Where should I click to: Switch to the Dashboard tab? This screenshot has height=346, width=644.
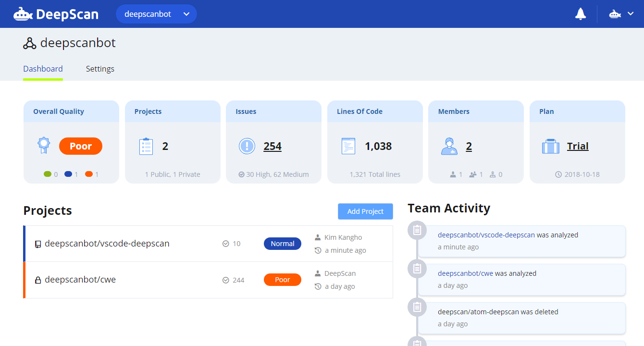[43, 69]
